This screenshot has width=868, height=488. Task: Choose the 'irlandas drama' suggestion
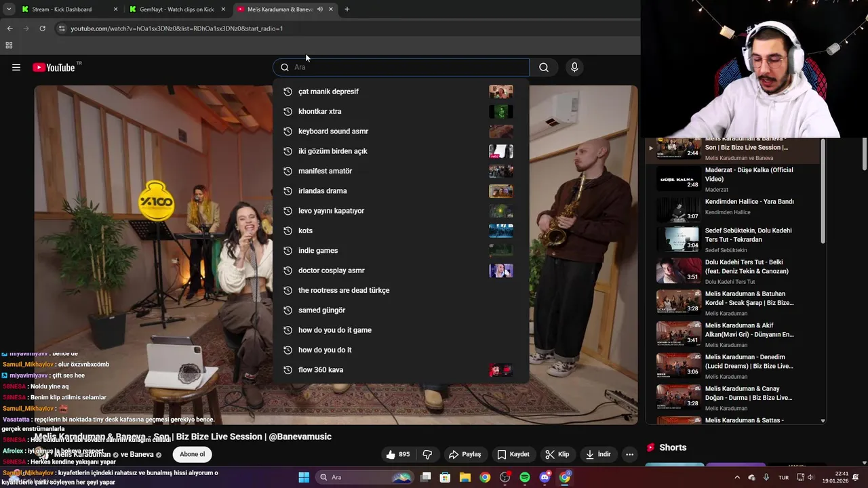point(401,190)
